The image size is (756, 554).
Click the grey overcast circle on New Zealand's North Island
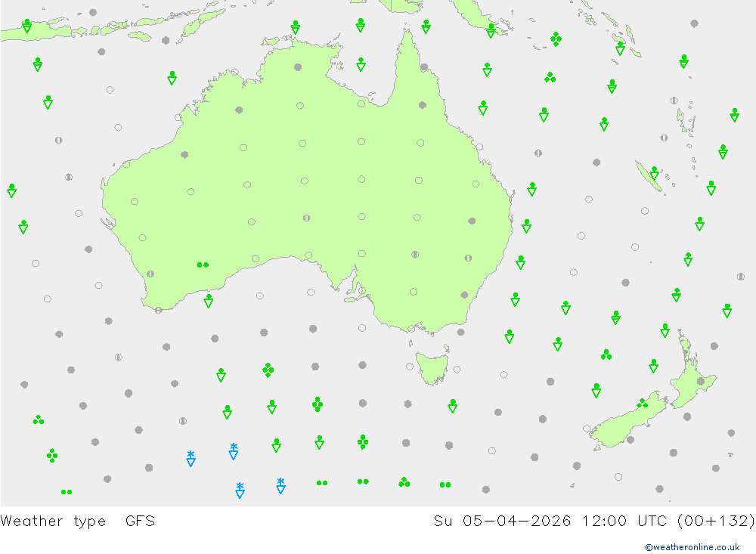(x=701, y=382)
